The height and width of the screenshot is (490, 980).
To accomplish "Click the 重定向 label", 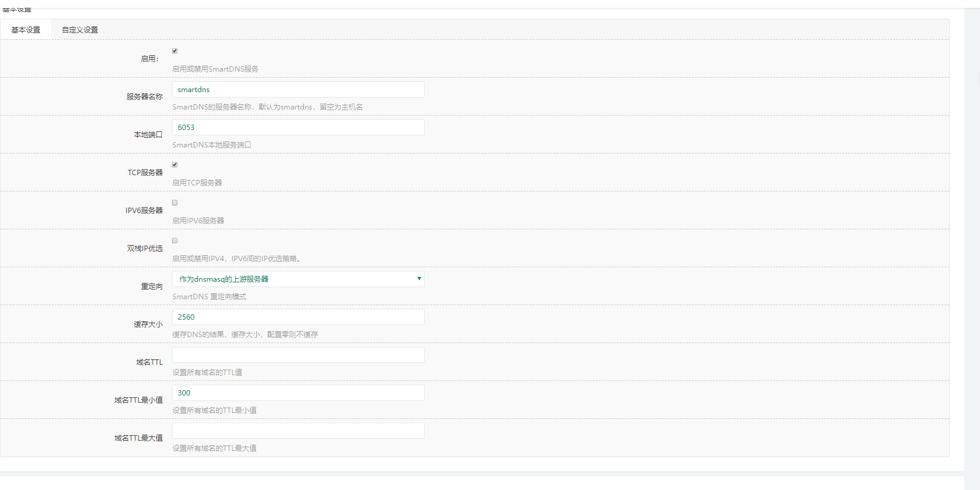I will coord(152,287).
